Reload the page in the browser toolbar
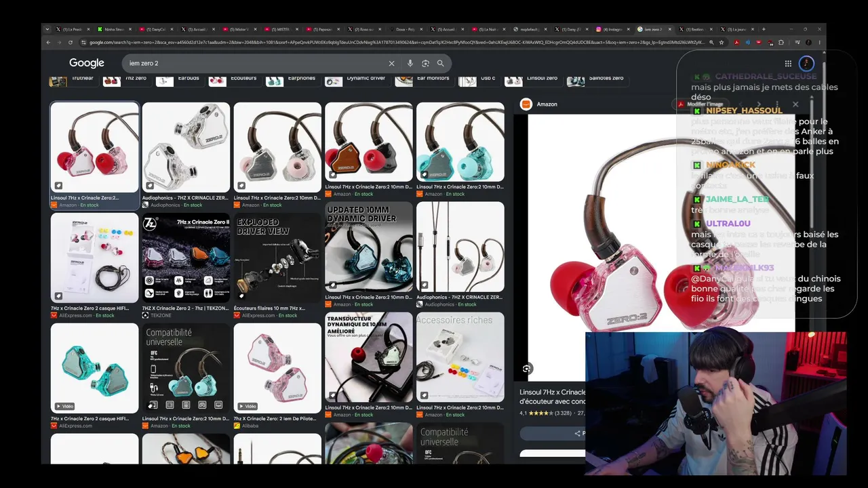The width and height of the screenshot is (868, 488). [x=71, y=42]
